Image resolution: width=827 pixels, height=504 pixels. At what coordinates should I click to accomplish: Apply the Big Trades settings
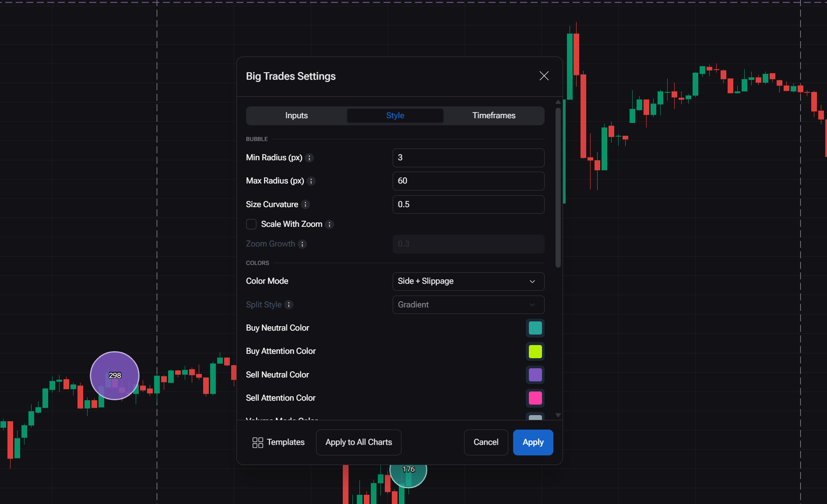click(533, 442)
